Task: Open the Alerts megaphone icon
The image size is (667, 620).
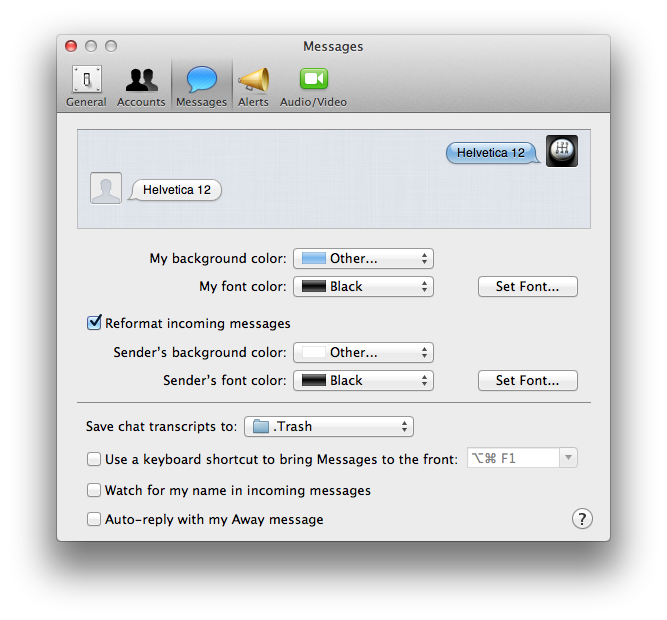Action: point(254,80)
